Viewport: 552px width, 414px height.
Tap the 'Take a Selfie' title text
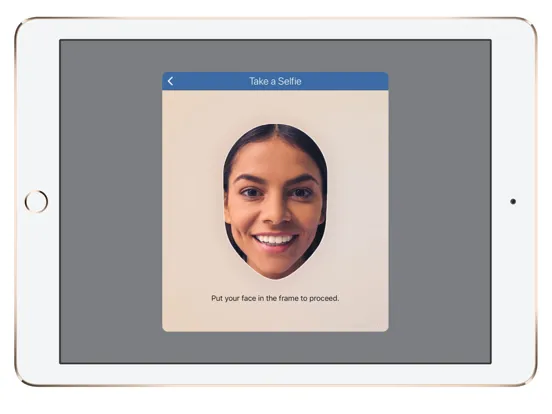275,81
